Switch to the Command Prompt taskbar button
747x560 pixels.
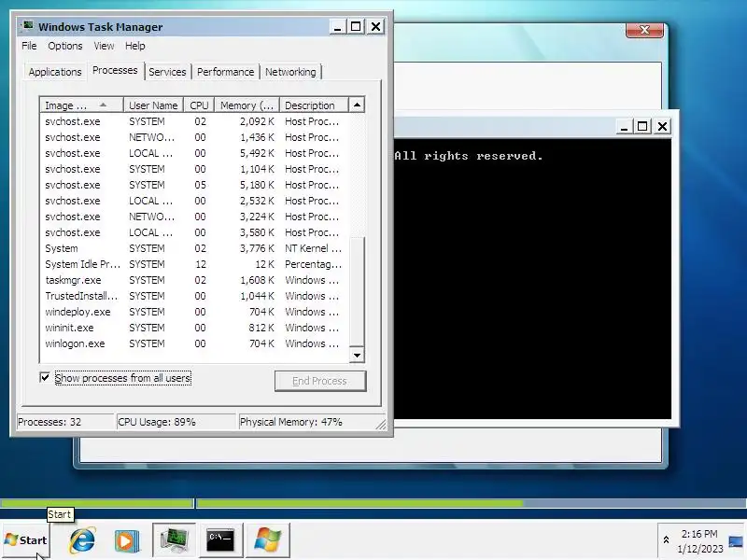coord(220,540)
